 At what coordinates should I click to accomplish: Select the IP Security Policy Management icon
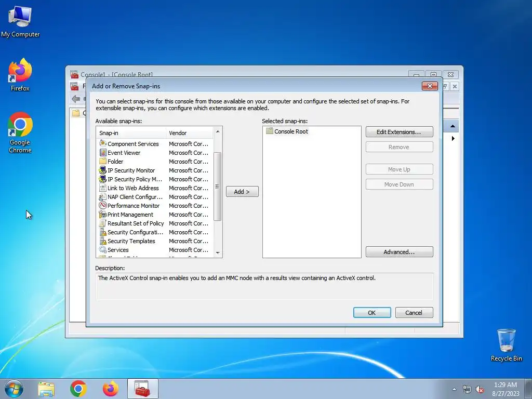tap(102, 179)
